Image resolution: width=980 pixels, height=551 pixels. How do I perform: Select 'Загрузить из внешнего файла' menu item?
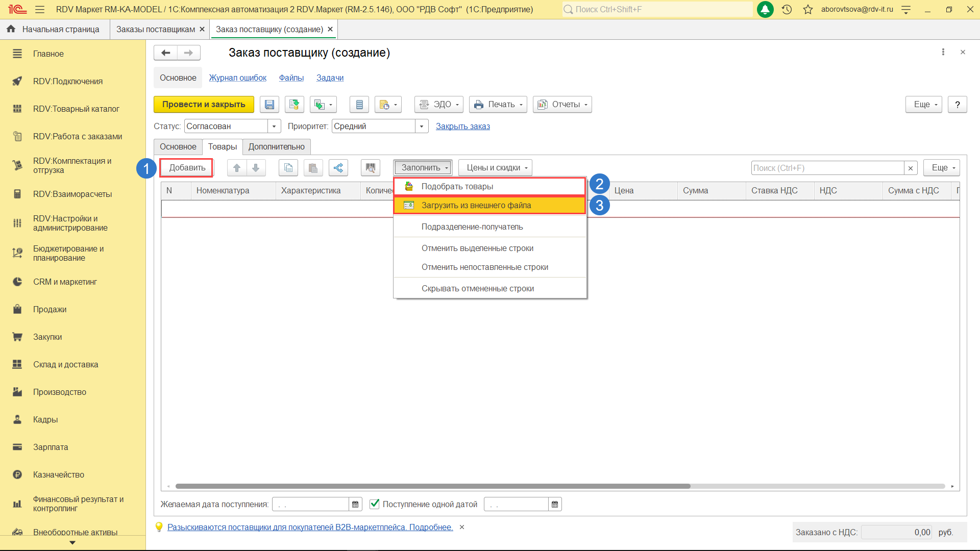point(476,205)
